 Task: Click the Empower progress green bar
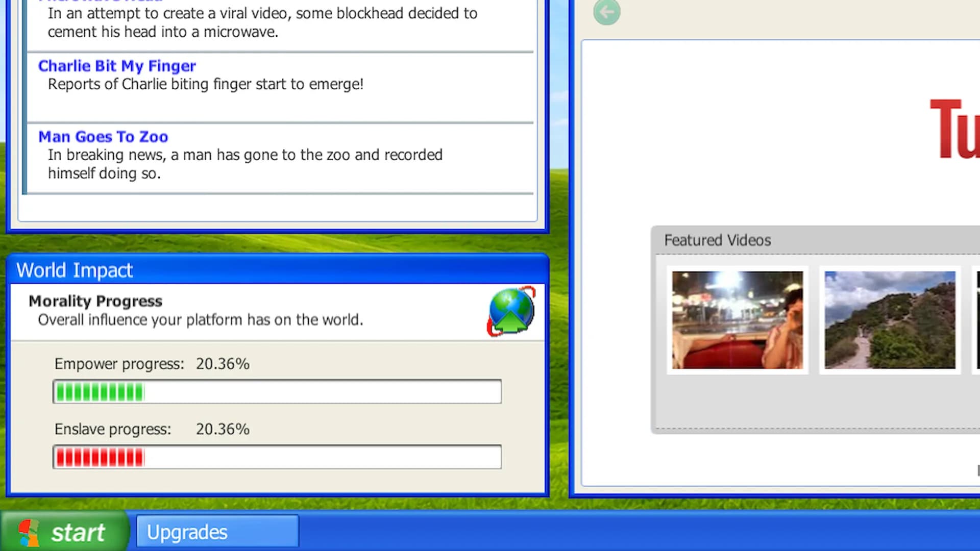pyautogui.click(x=277, y=392)
